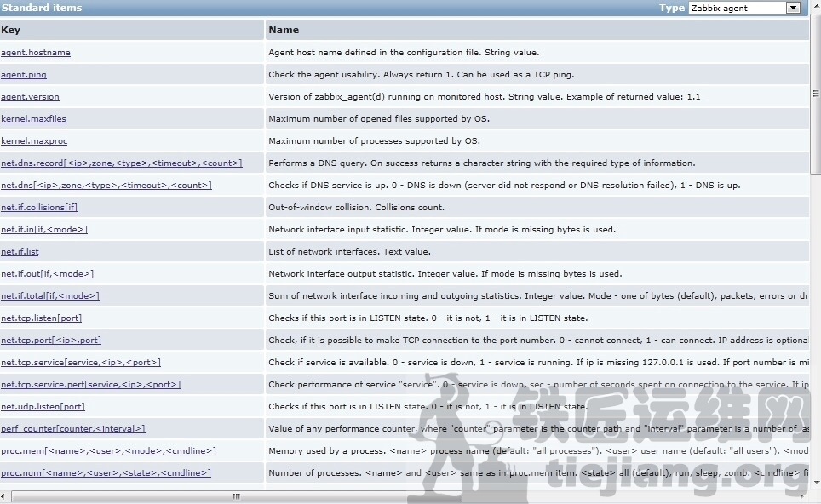Image resolution: width=821 pixels, height=504 pixels.
Task: Open the Type dropdown showing Zabbix agent
Action: 744,8
